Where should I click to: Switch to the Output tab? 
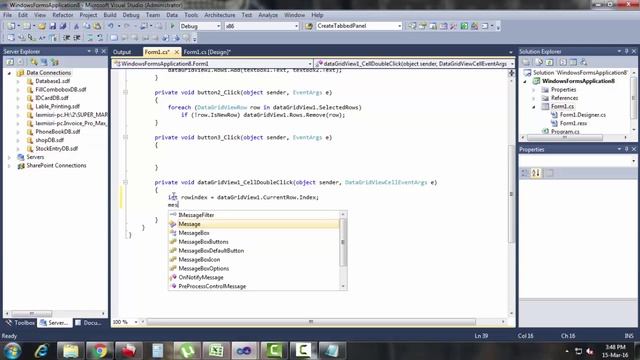pos(122,52)
